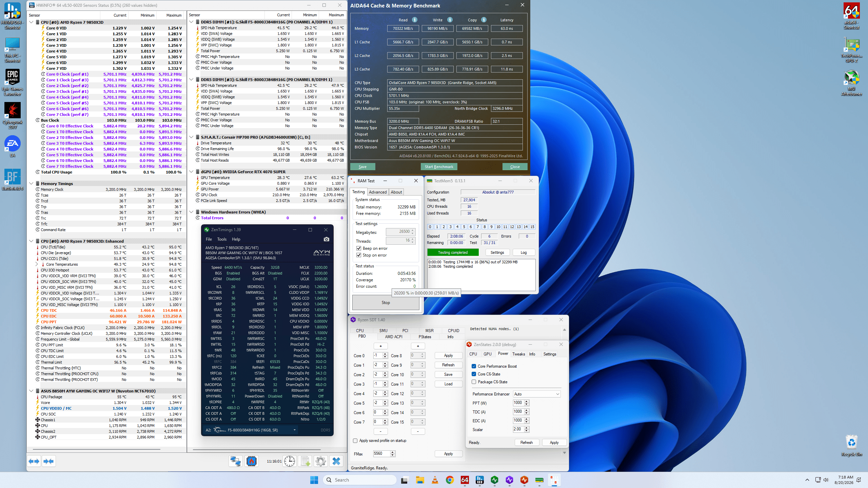Click the clock reset icon in HWiNFO toolbar

(290, 461)
